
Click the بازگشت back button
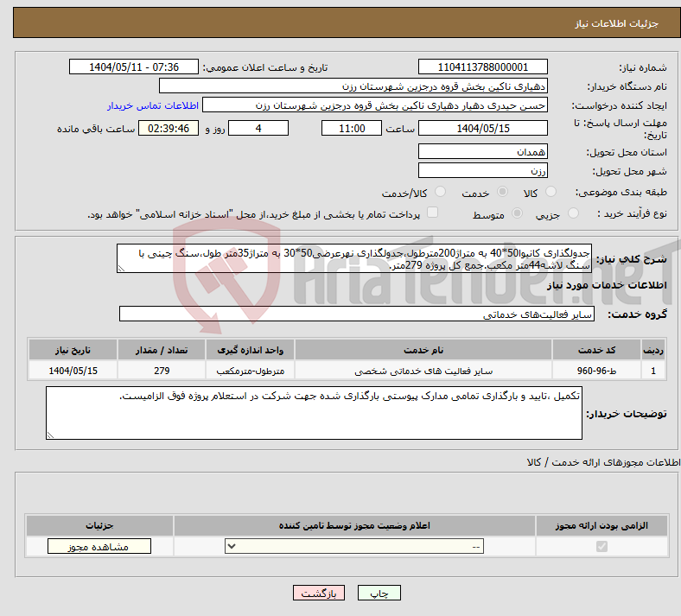pos(319,593)
